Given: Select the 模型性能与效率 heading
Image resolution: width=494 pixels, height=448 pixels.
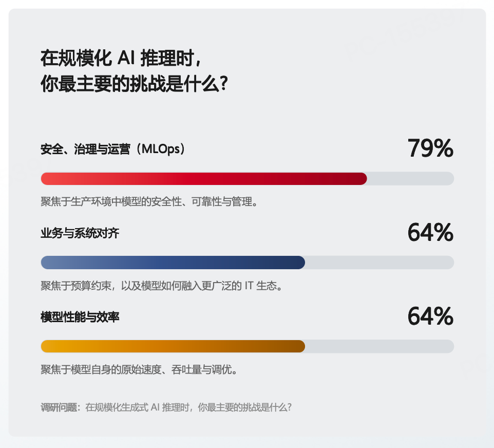Looking at the screenshot, I should (80, 317).
